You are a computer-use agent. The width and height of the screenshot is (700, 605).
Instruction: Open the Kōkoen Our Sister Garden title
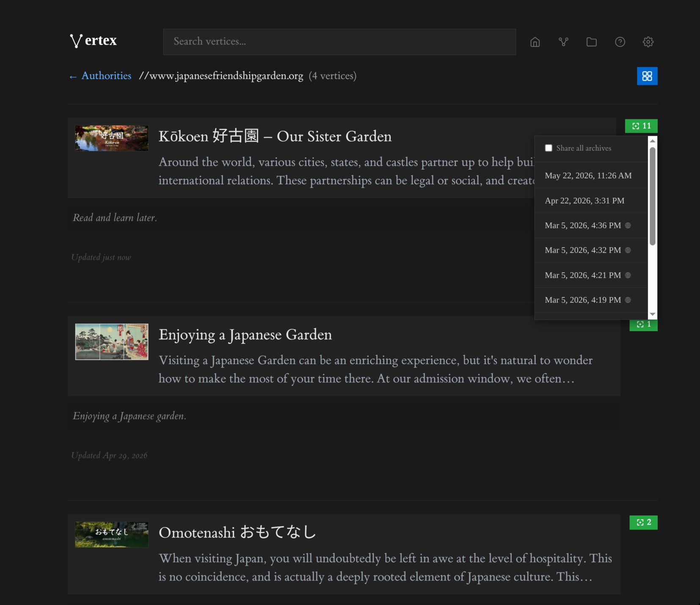click(x=275, y=136)
